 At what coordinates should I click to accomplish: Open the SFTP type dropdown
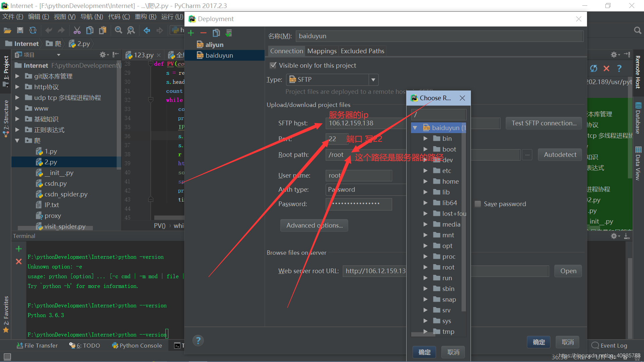373,80
